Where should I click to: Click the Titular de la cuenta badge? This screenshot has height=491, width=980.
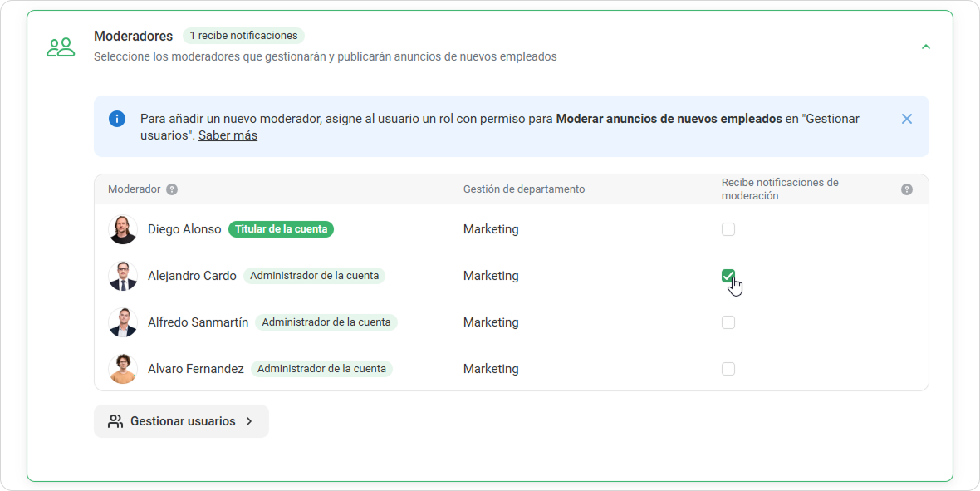[x=281, y=229]
